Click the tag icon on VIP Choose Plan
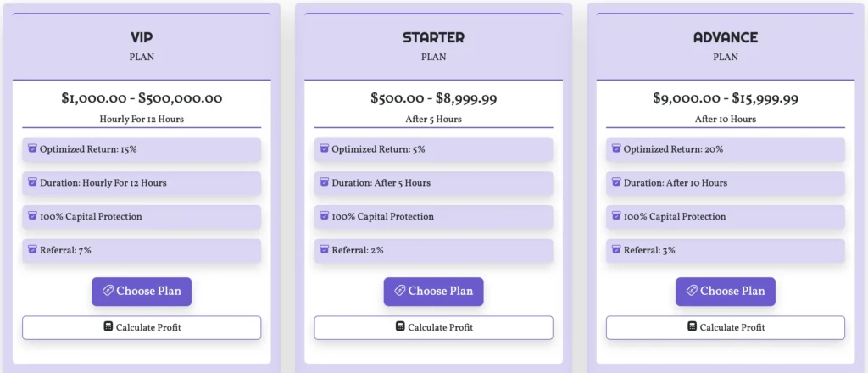Screen dimensions: 868x373 [x=107, y=291]
